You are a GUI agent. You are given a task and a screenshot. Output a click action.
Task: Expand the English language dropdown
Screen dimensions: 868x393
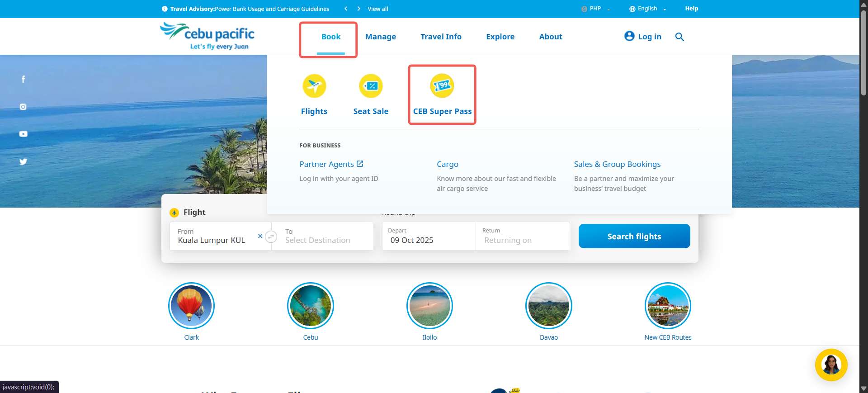click(x=647, y=9)
